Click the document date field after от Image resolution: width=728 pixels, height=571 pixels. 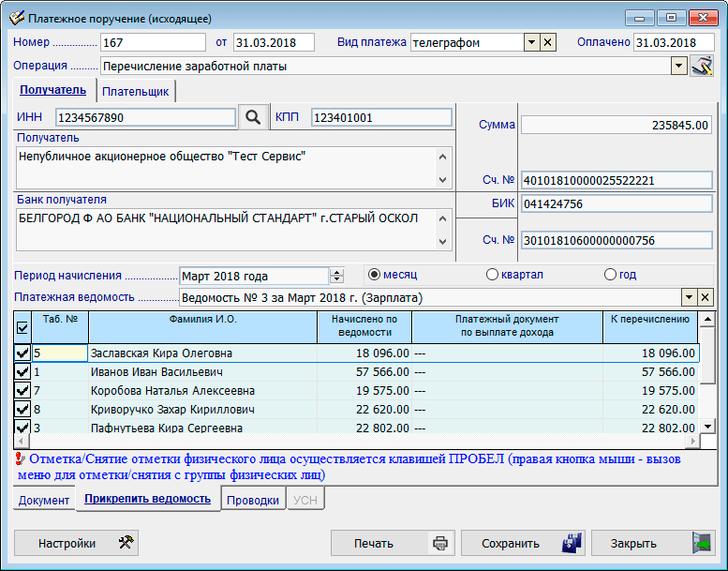click(x=274, y=42)
